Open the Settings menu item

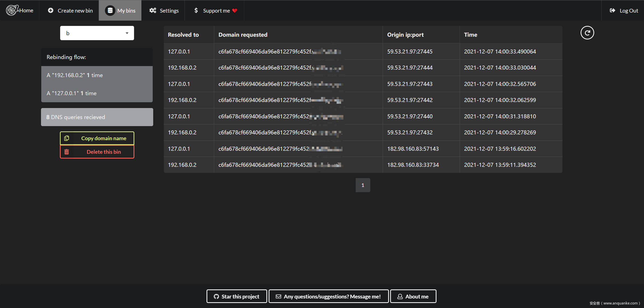pyautogui.click(x=169, y=11)
